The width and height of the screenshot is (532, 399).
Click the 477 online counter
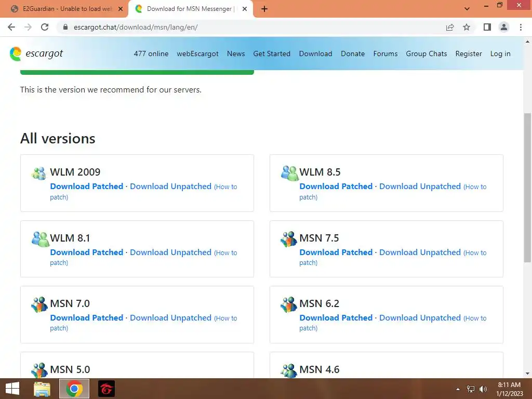(x=151, y=54)
